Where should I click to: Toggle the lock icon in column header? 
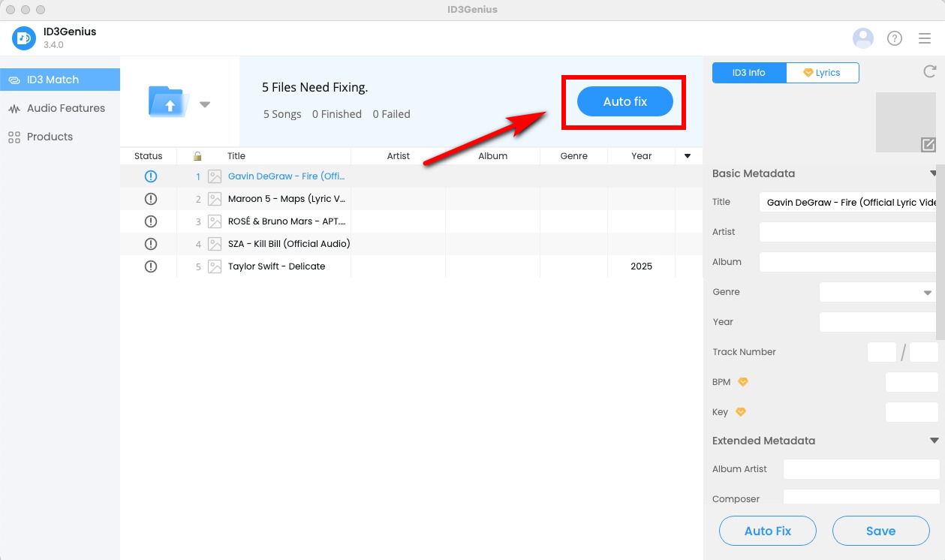[x=197, y=156]
